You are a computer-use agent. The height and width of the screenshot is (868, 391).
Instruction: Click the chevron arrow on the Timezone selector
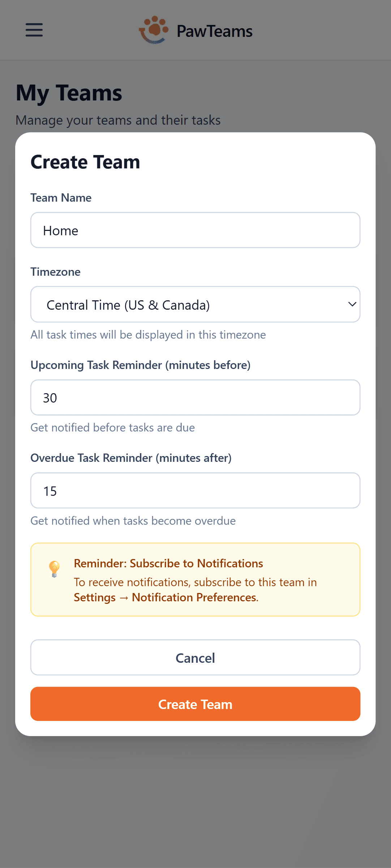pyautogui.click(x=352, y=304)
